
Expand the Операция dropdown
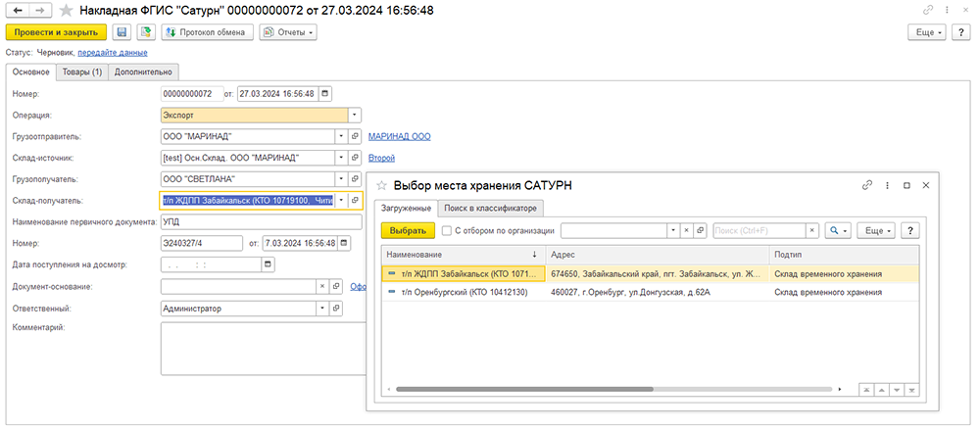(355, 116)
